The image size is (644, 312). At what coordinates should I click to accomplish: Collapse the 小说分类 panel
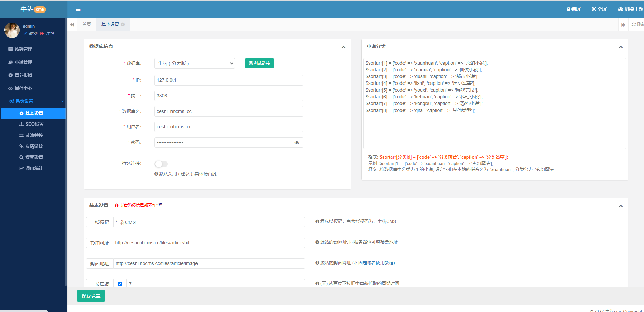pos(621,47)
